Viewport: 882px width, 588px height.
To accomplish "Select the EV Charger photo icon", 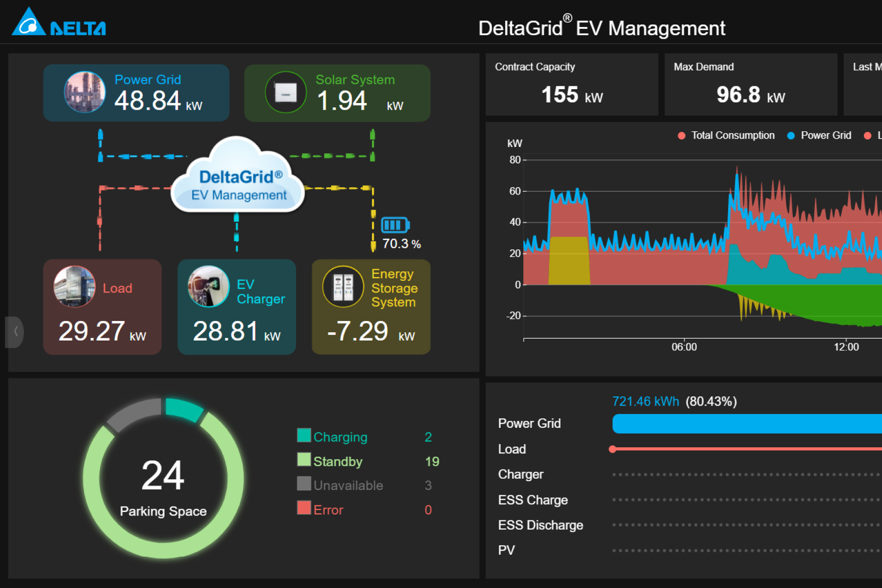I will click(x=208, y=286).
